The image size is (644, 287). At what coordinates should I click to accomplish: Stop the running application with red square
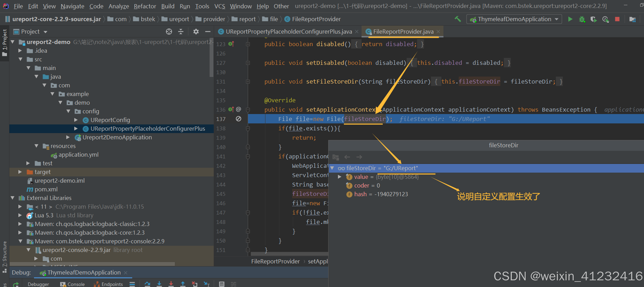click(x=617, y=19)
